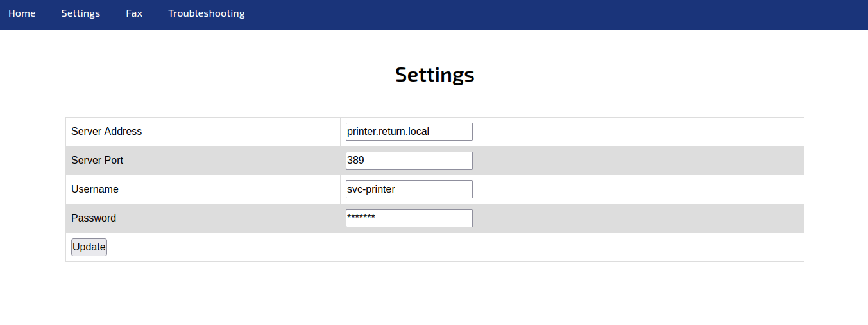Click empty space in the blue navigation bar

pyautogui.click(x=552, y=15)
